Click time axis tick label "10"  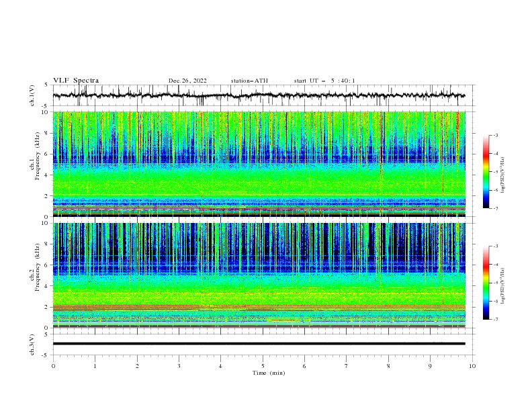472,366
